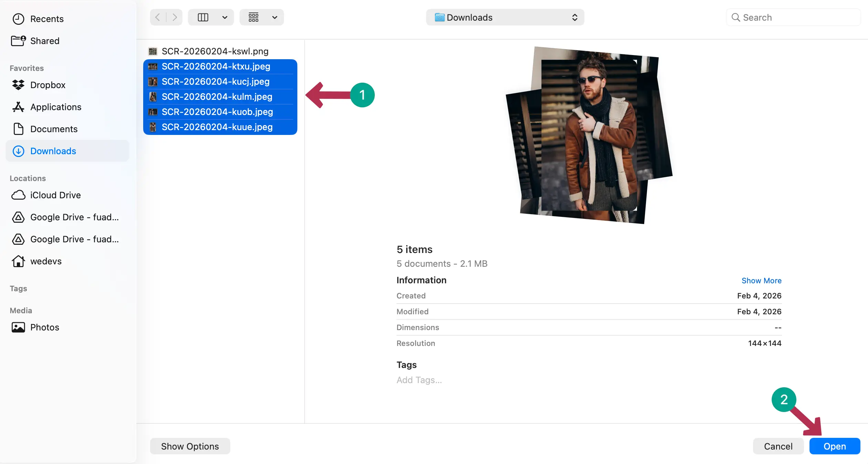
Task: Click the Open button
Action: click(834, 446)
